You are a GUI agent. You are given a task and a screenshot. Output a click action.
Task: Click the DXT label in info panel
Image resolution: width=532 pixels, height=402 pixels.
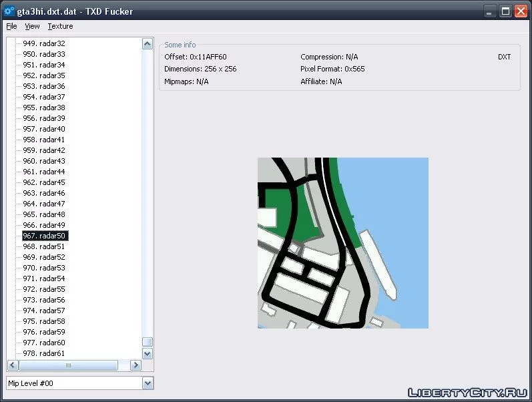(x=504, y=57)
